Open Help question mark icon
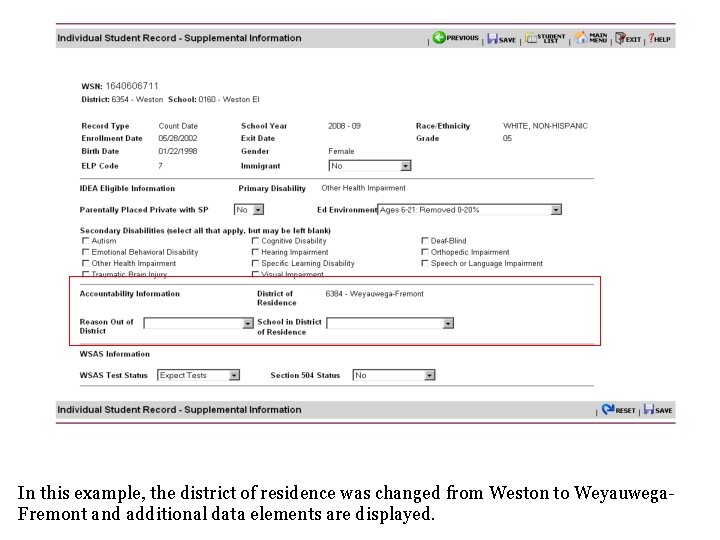 [651, 38]
